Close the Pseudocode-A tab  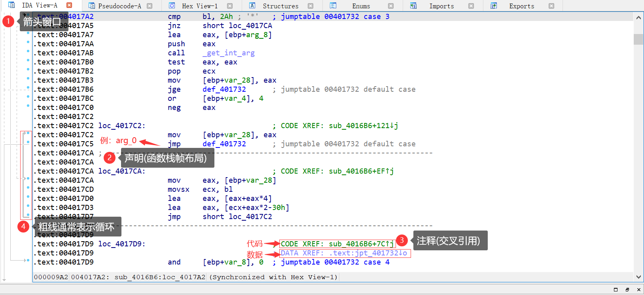[150, 6]
